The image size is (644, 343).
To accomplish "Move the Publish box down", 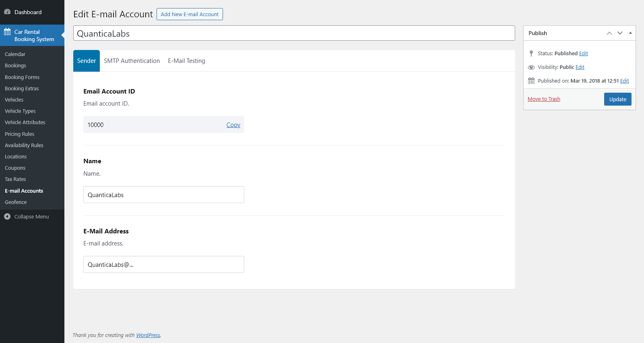I will coord(620,33).
